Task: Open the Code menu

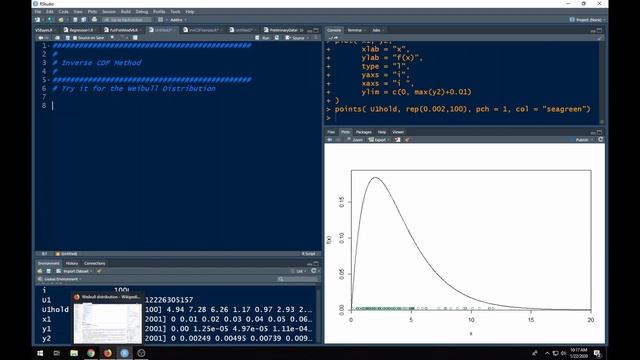Action: coord(63,12)
